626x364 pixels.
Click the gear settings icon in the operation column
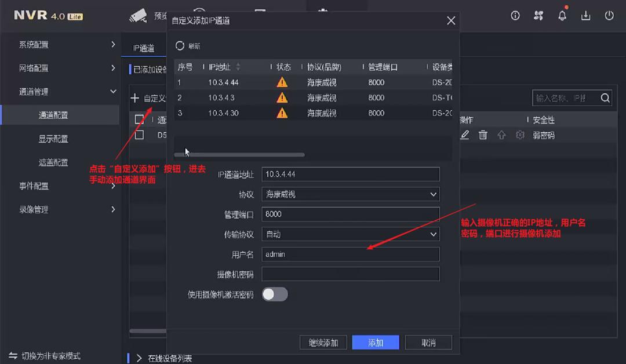(x=520, y=134)
